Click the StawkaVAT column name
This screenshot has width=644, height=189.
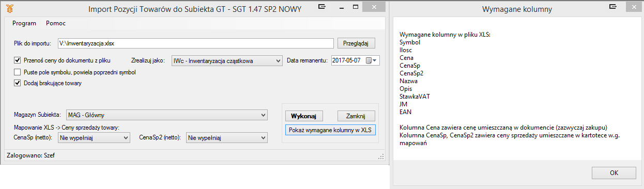coord(415,96)
